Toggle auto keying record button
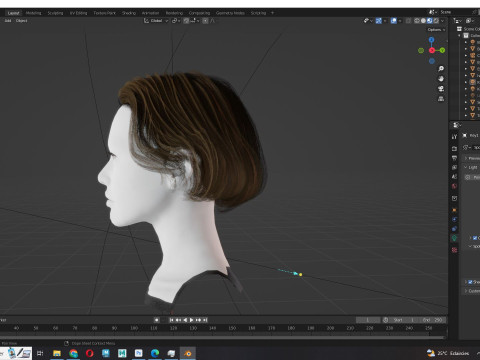Viewport: 480px width, 360px height. coord(156,320)
